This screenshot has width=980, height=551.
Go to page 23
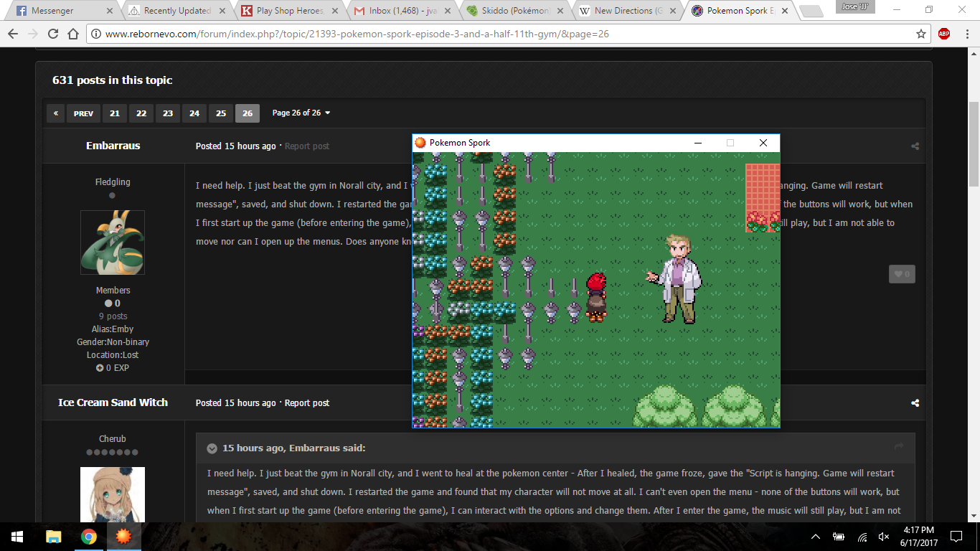(x=167, y=113)
